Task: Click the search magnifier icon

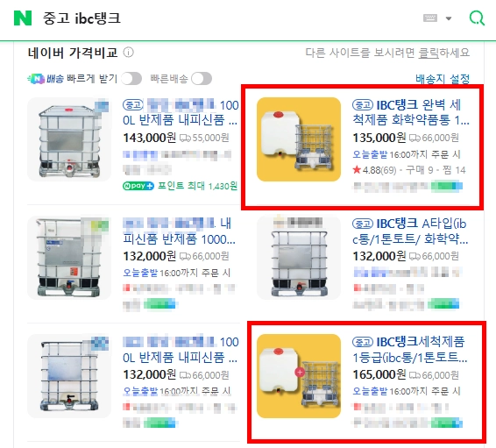Action: tap(477, 18)
